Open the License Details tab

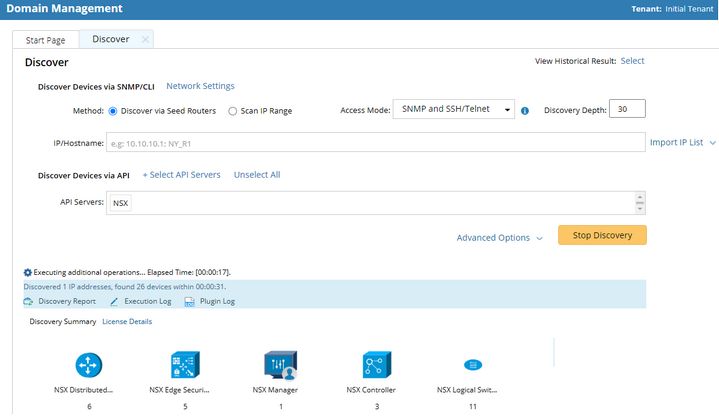(127, 322)
